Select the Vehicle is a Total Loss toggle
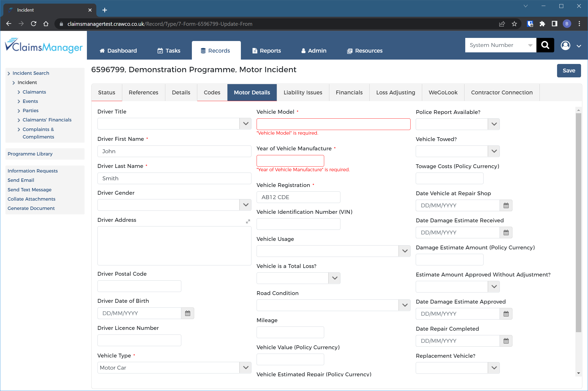The width and height of the screenshot is (588, 391). (x=334, y=278)
